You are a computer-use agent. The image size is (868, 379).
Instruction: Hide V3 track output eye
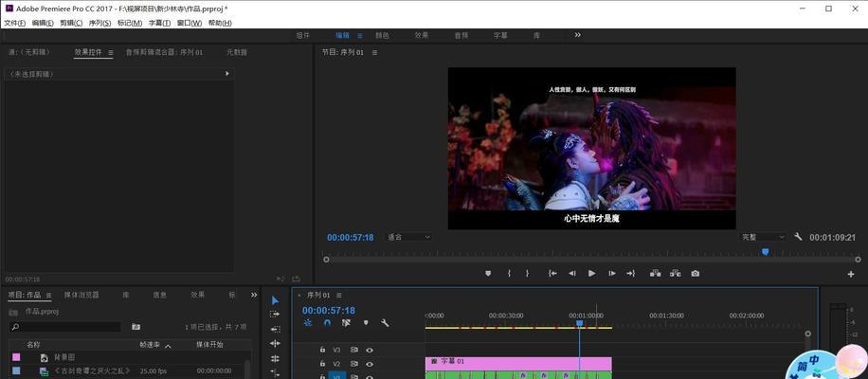coord(370,350)
